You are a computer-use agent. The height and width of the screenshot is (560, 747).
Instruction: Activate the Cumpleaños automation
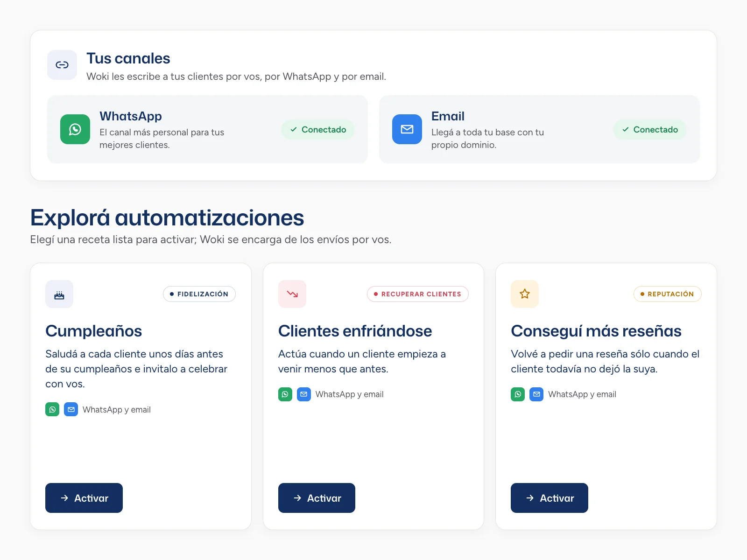[x=84, y=498]
